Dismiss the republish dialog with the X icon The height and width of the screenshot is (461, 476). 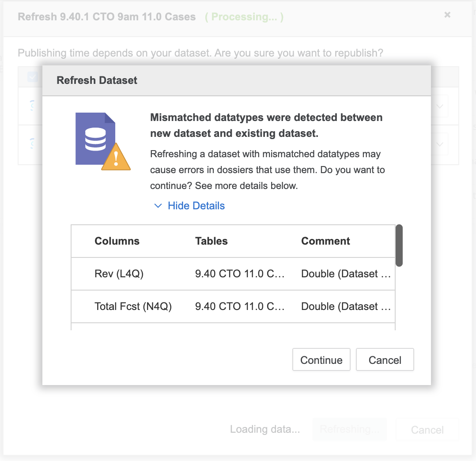(447, 15)
